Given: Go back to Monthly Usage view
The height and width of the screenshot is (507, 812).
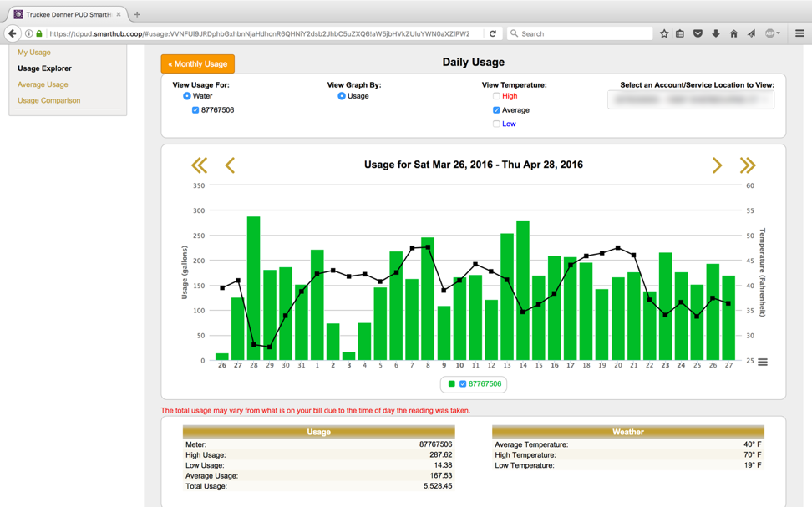Looking at the screenshot, I should tap(197, 63).
